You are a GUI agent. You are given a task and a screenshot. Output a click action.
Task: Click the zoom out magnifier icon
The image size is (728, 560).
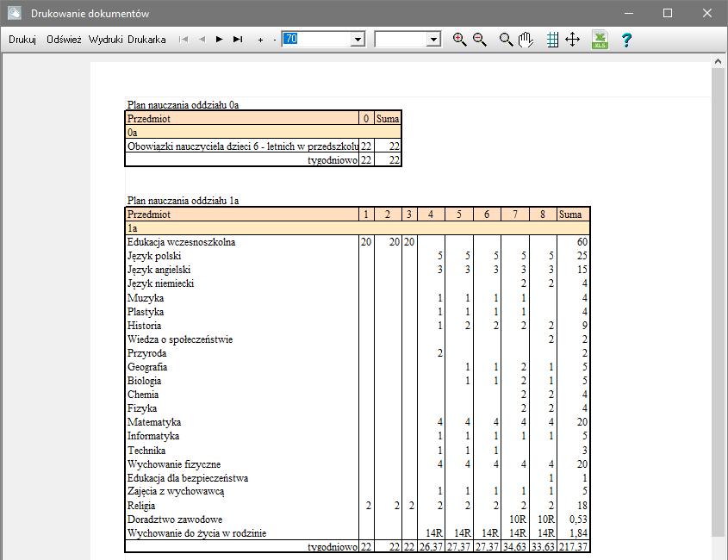point(480,40)
